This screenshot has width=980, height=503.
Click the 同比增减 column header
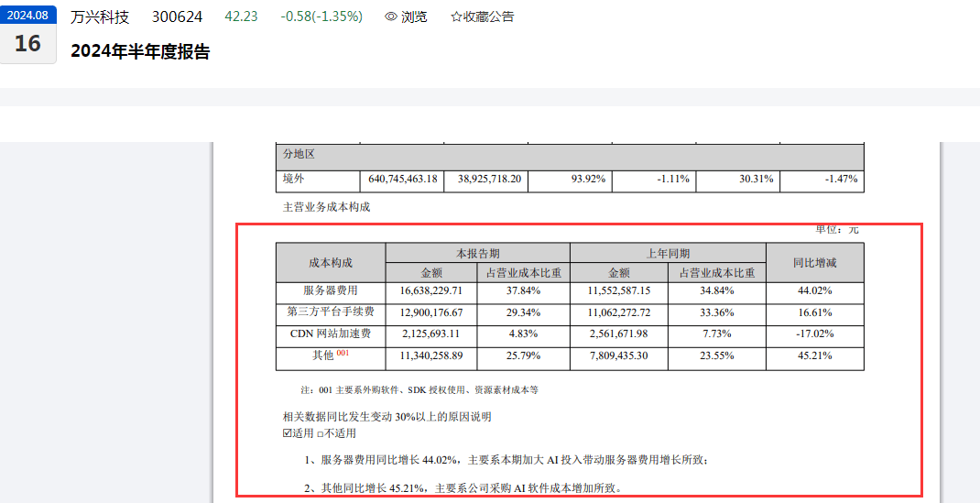(814, 263)
